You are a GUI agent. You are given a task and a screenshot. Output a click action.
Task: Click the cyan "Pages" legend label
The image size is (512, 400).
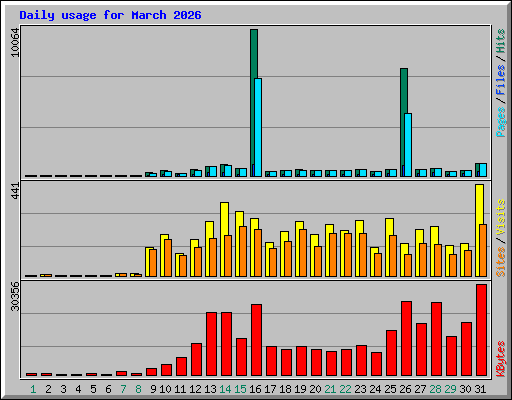pyautogui.click(x=501, y=122)
